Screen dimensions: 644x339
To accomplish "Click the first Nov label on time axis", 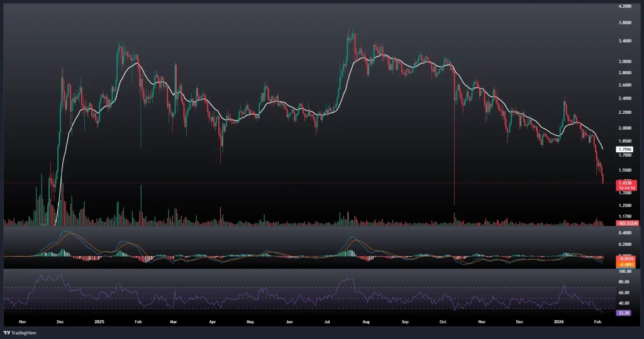I will tap(23, 320).
